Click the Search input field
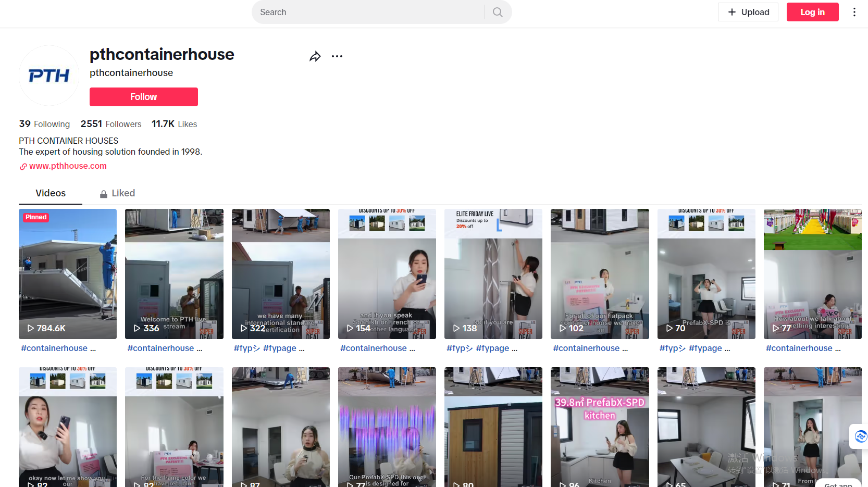 coord(369,12)
